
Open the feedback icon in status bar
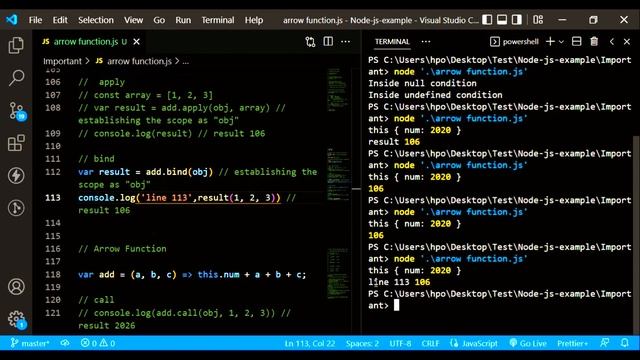[604, 343]
